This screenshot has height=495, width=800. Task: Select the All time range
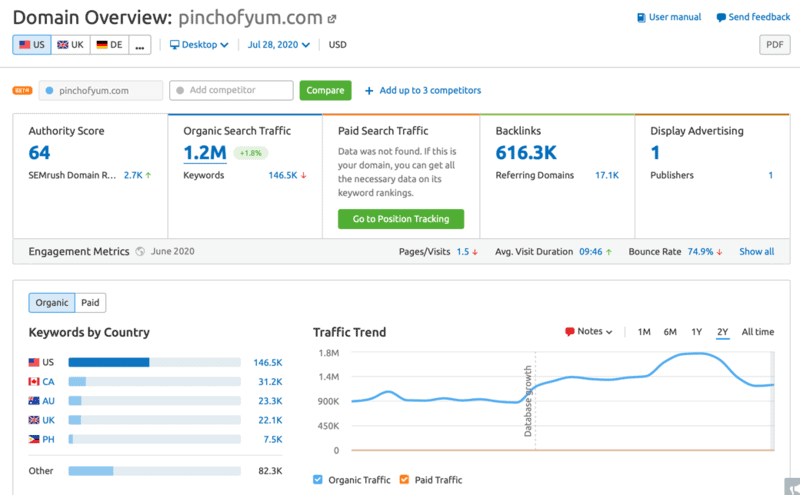click(x=758, y=332)
